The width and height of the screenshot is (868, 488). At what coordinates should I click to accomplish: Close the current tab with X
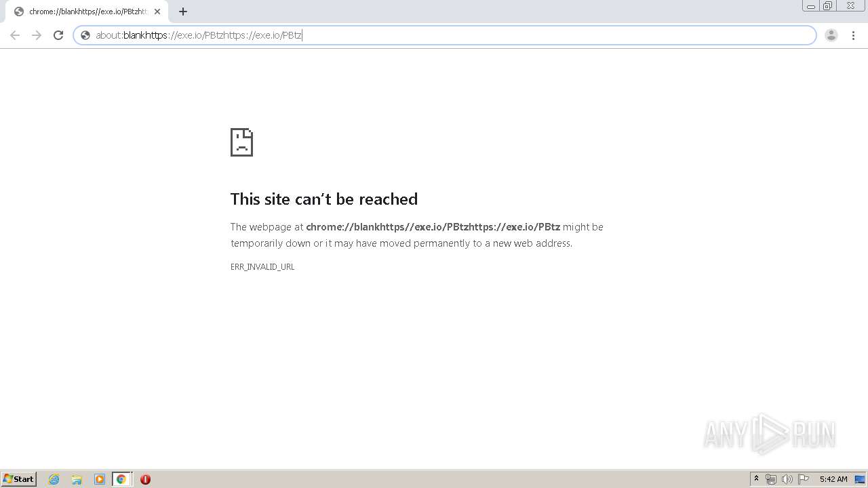pos(157,12)
